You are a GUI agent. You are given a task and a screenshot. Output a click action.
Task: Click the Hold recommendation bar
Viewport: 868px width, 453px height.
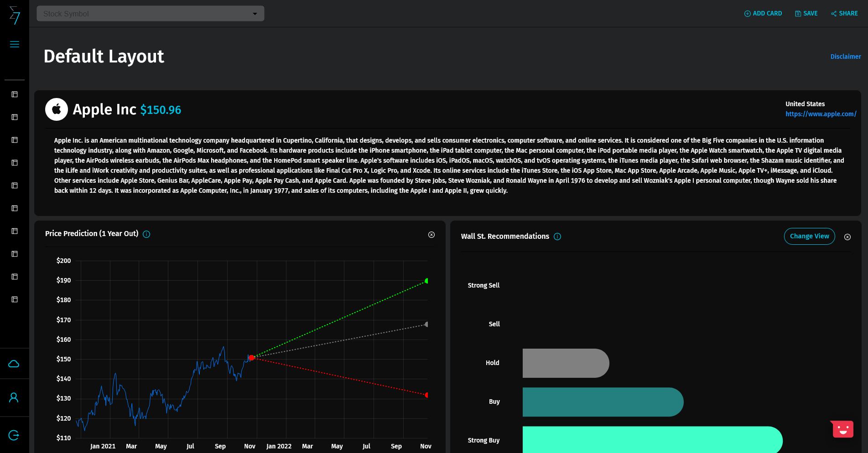point(566,363)
